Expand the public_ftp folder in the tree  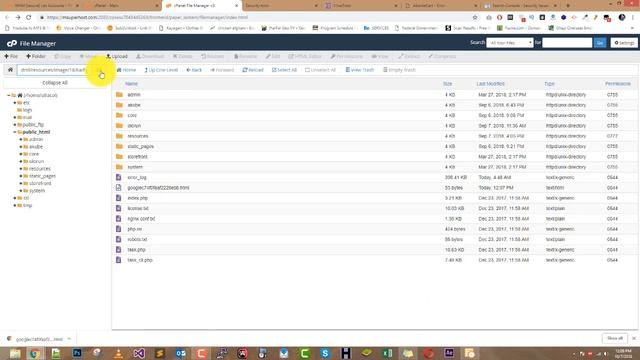[15, 125]
